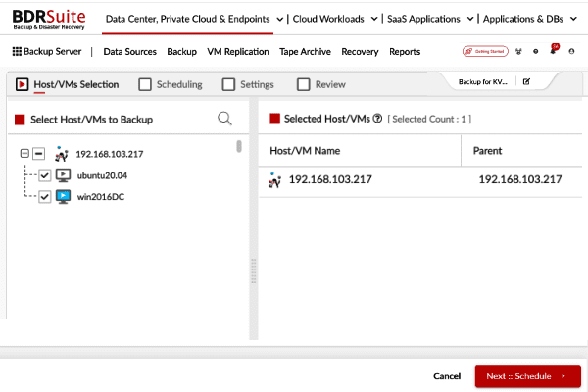
Task: Open the user account icon
Action: (x=571, y=51)
